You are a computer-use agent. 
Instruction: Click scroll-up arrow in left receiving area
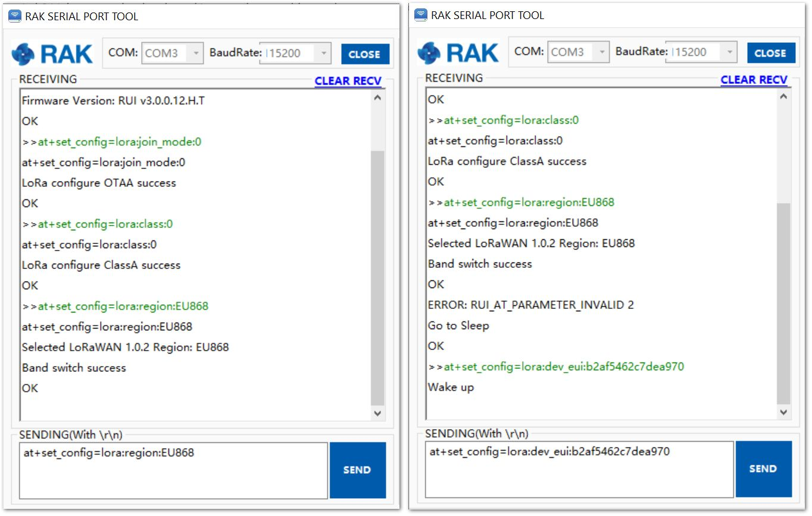click(377, 98)
